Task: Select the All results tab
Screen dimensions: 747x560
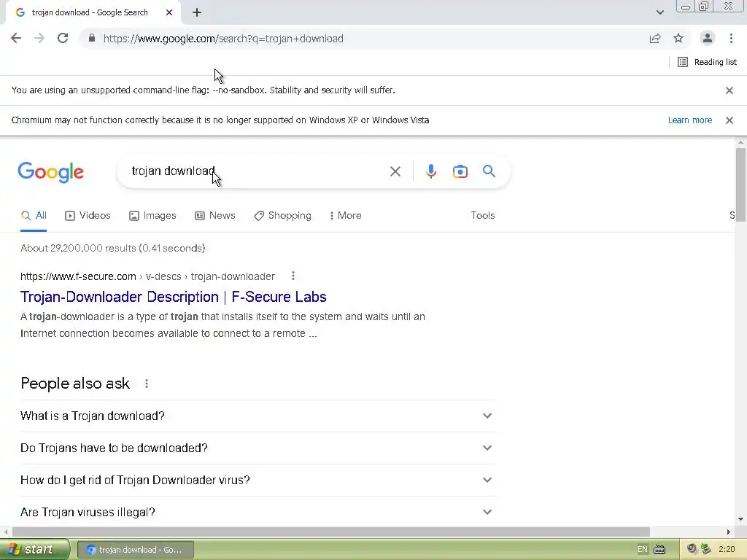Action: point(34,216)
